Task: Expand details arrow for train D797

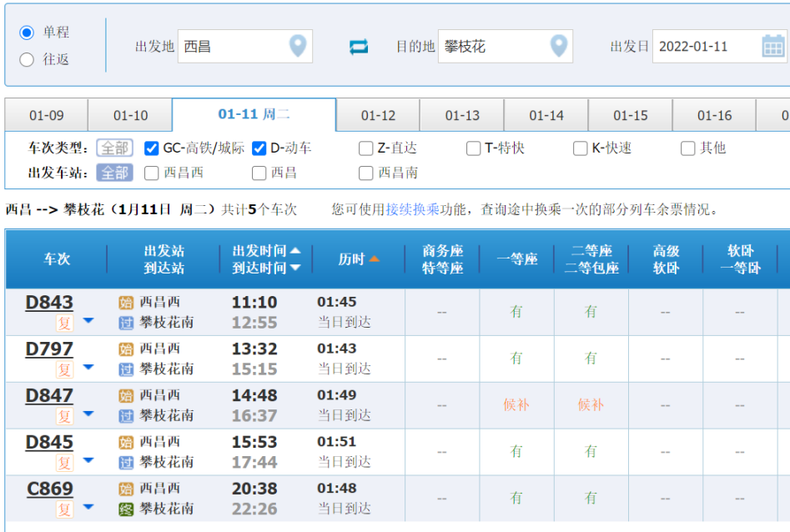Action: [88, 368]
